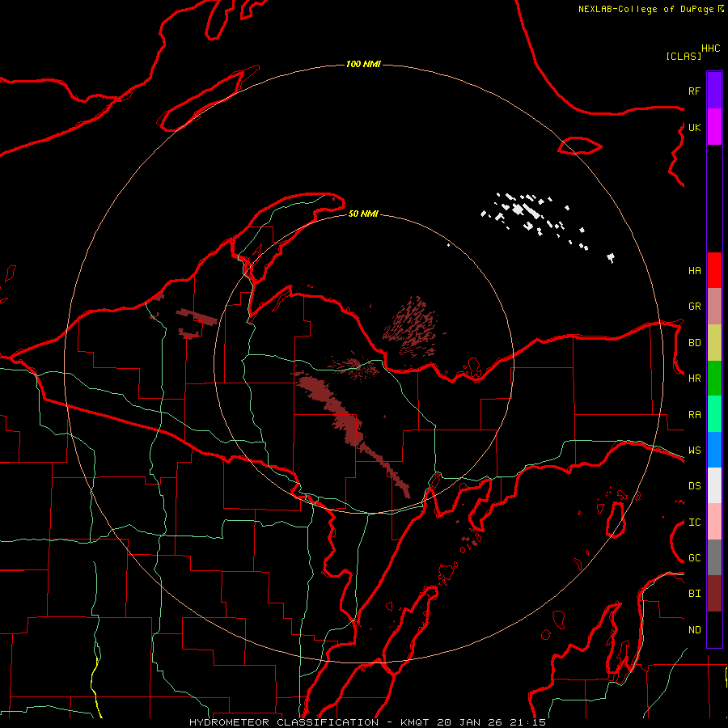Click the [CLAS] units label

point(684,56)
